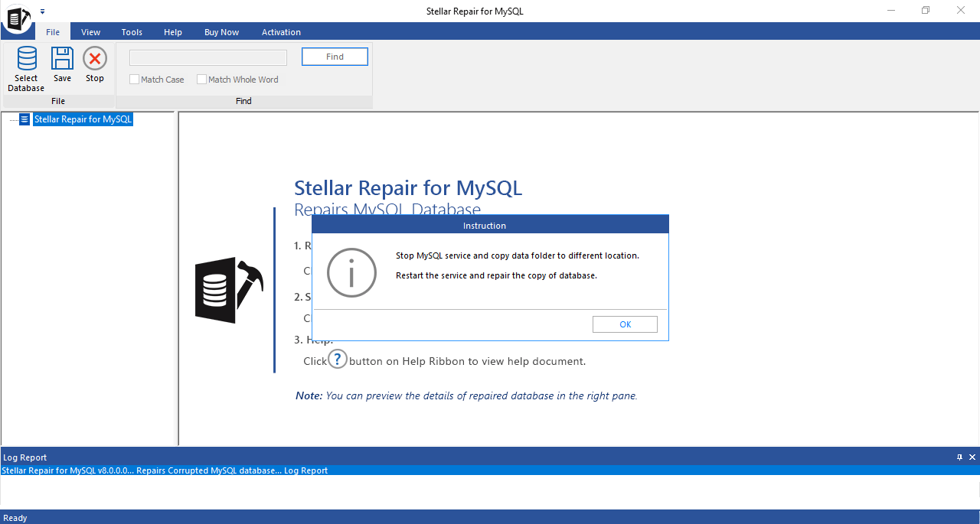Click the Select Database icon
This screenshot has height=524, width=980.
pos(27,58)
